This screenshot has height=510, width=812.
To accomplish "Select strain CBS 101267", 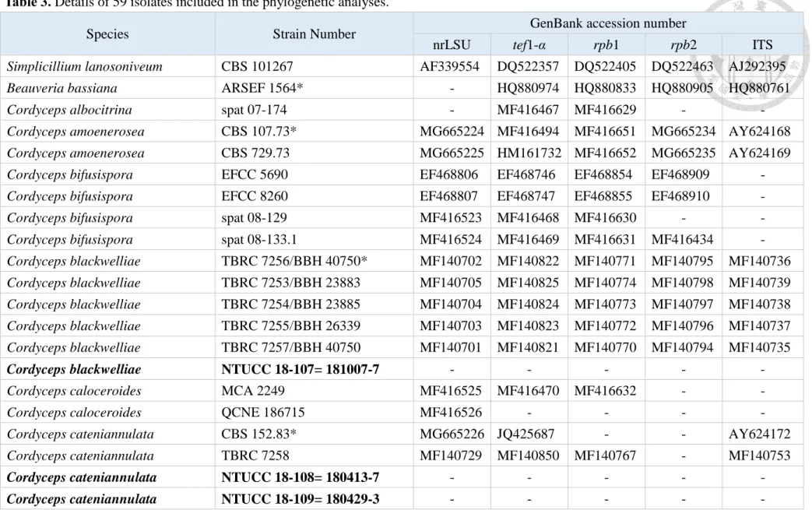I will [257, 67].
